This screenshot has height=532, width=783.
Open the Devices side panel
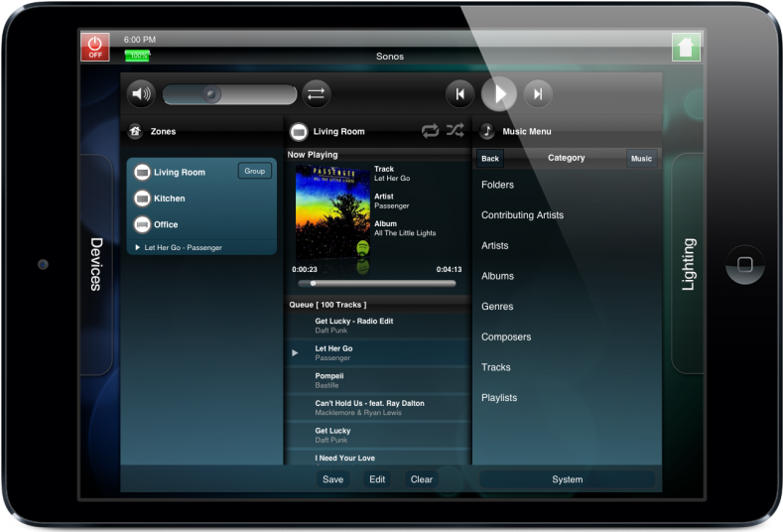(96, 264)
